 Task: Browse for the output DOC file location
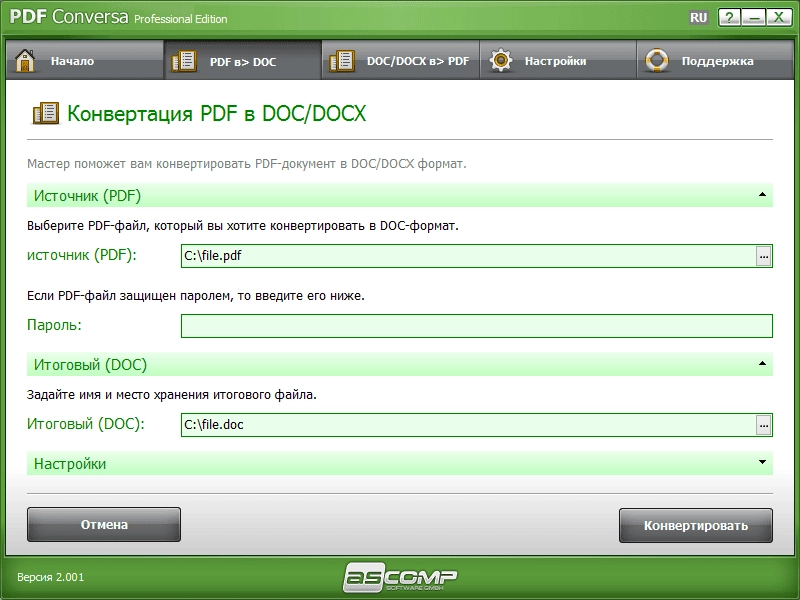pos(763,425)
